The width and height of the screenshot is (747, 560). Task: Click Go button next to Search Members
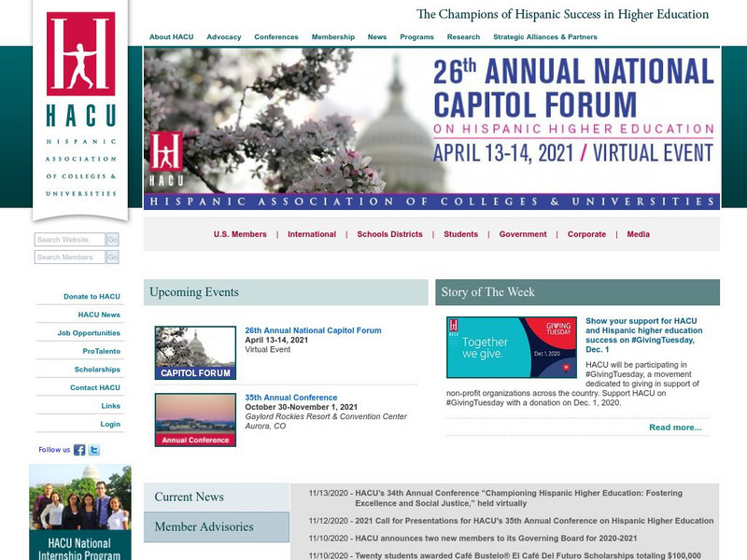coord(112,258)
